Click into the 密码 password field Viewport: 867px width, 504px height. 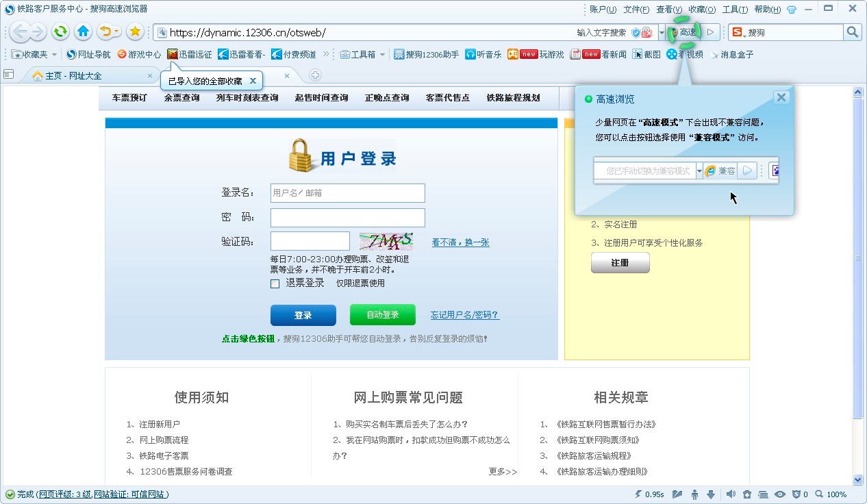coord(348,218)
